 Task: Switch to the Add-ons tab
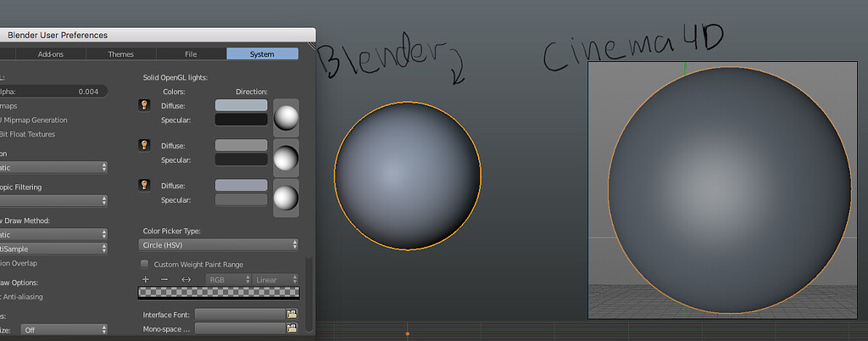pyautogui.click(x=51, y=53)
